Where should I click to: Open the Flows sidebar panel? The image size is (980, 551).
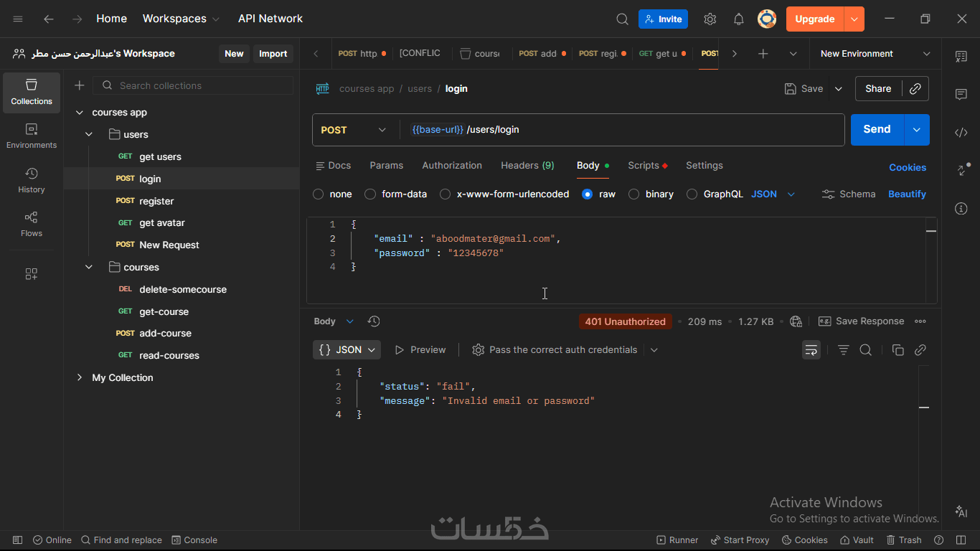pos(32,225)
